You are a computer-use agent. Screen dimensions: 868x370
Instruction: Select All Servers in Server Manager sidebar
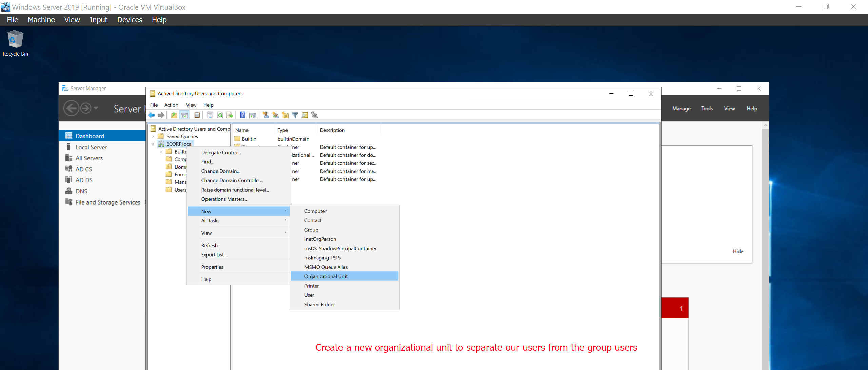(x=89, y=158)
